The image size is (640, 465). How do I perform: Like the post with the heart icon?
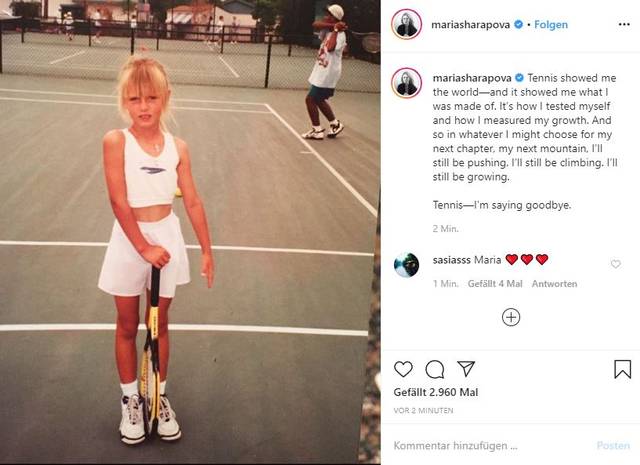403,369
